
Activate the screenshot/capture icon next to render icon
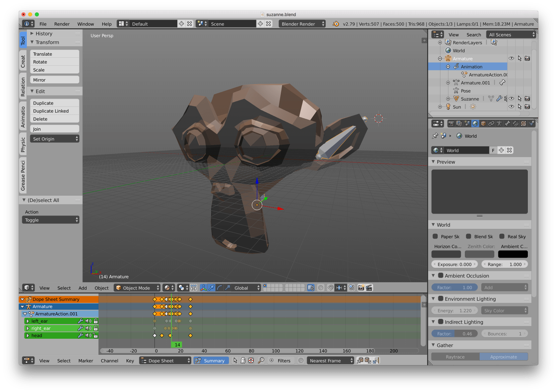click(x=369, y=287)
